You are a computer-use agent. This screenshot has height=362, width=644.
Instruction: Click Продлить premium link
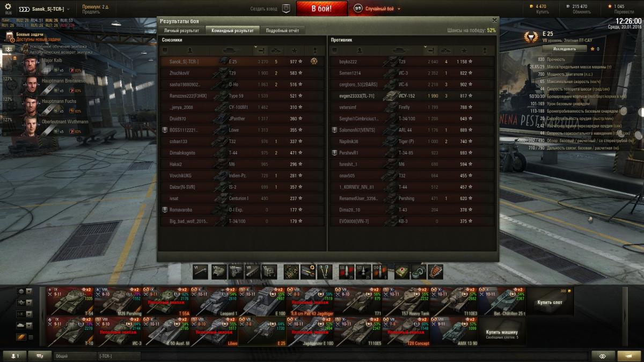(91, 12)
